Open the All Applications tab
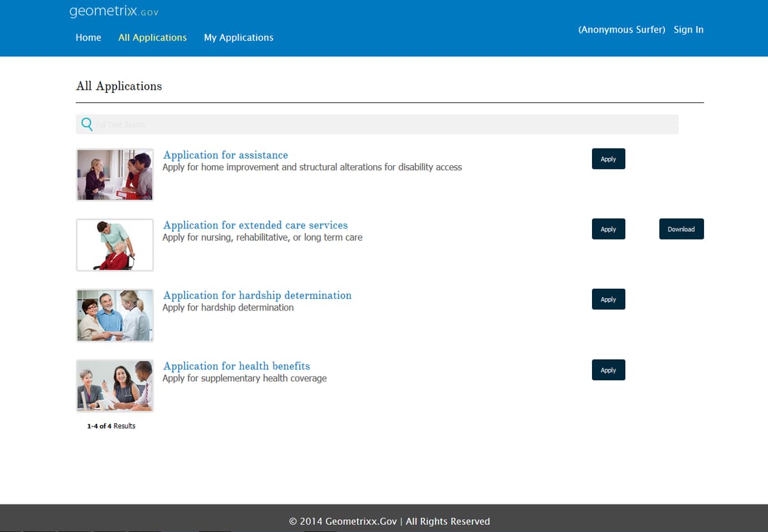768x532 pixels. 152,38
